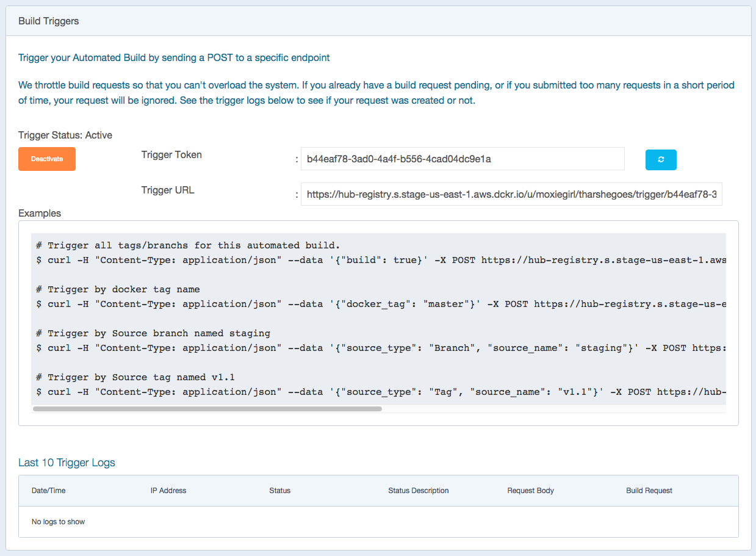
Task: Click the Status column header
Action: (279, 491)
